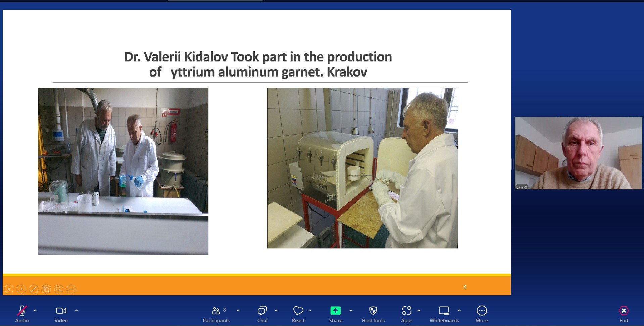644x326 pixels.
Task: Expand the Participants options arrow
Action: [238, 311]
